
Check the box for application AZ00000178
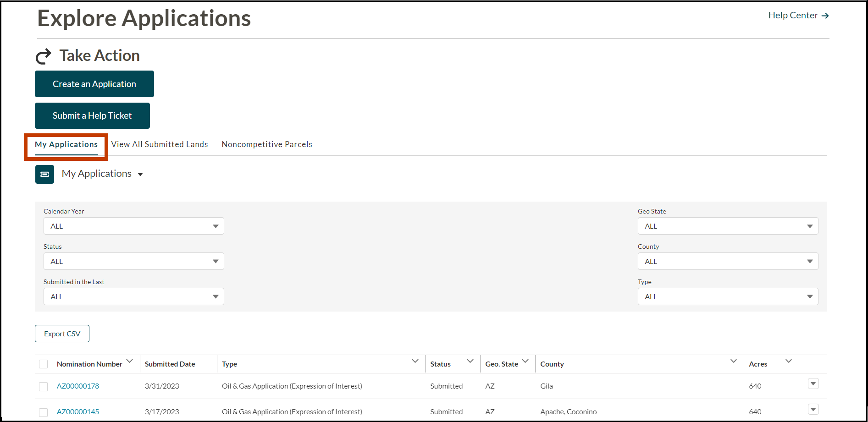click(44, 387)
